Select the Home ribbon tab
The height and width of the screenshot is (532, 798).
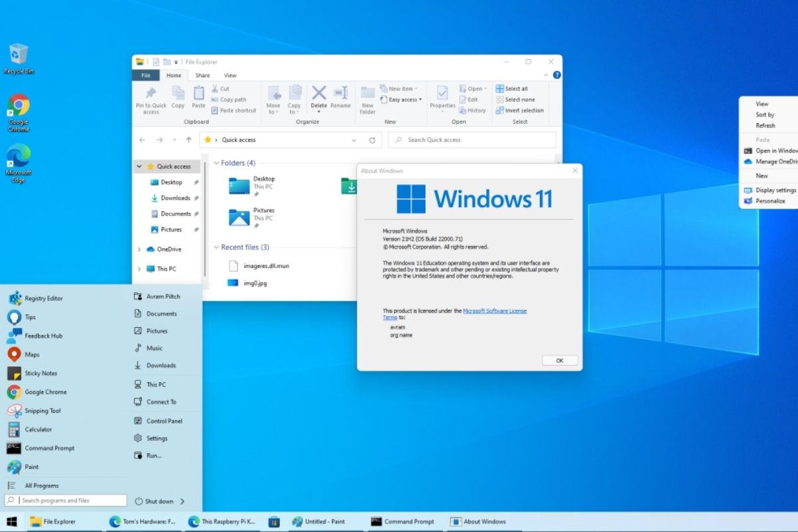pyautogui.click(x=174, y=76)
